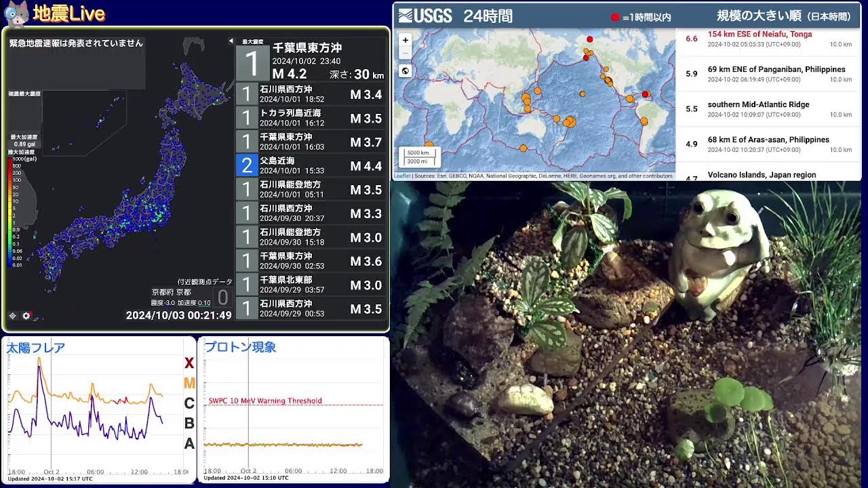Viewport: 868px width, 488px height.
Task: Click the 石川県西方沖 M3.4 entry
Action: click(x=311, y=94)
